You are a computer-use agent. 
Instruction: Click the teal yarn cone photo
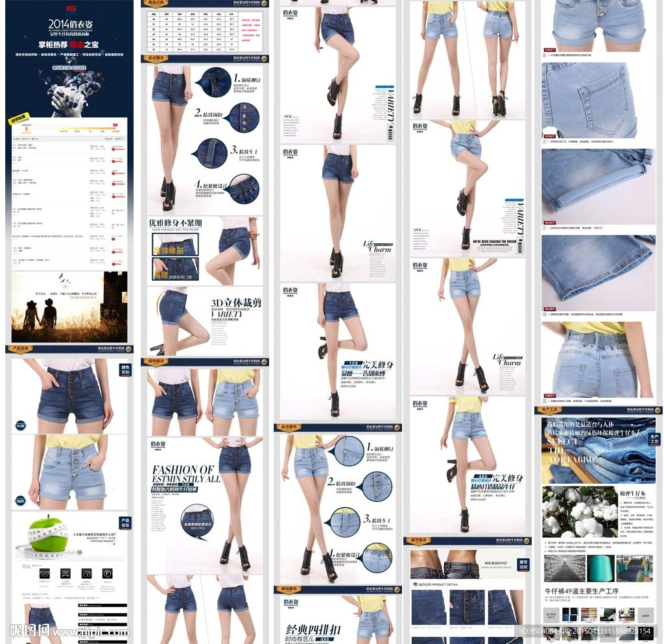(x=601, y=567)
